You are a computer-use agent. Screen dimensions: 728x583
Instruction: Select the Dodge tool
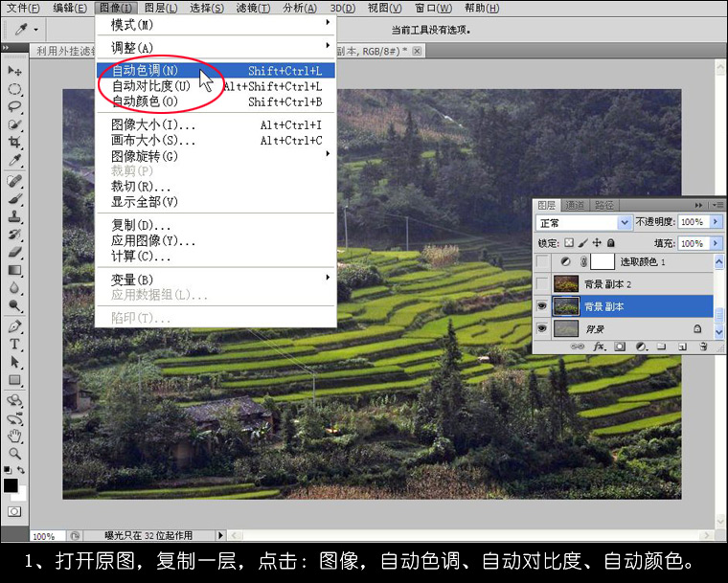[x=14, y=306]
